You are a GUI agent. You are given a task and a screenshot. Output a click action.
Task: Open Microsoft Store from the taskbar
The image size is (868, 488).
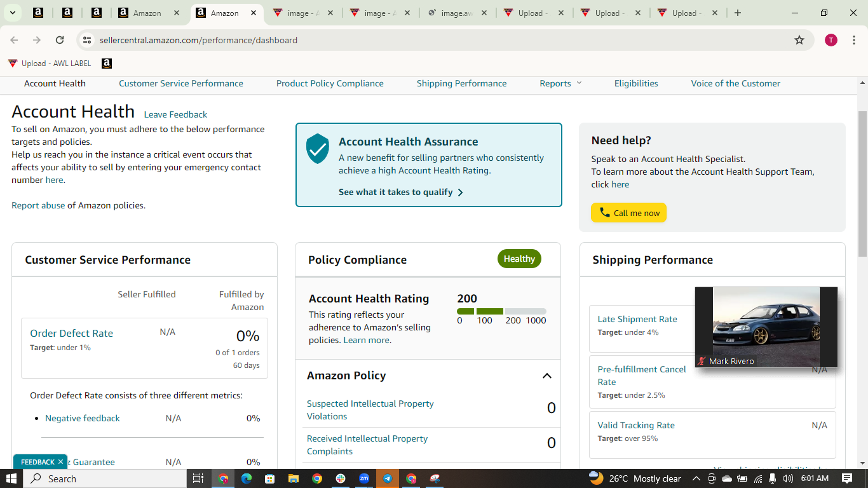click(x=270, y=478)
